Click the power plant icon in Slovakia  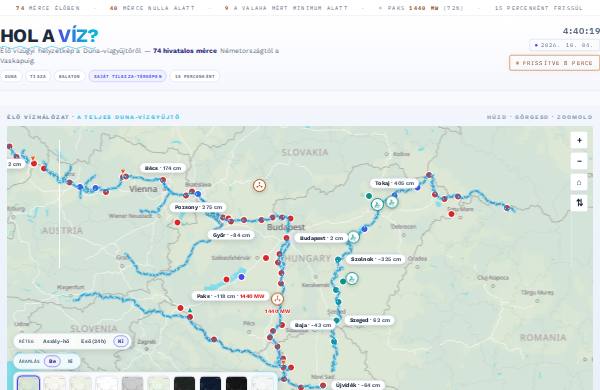[259, 186]
